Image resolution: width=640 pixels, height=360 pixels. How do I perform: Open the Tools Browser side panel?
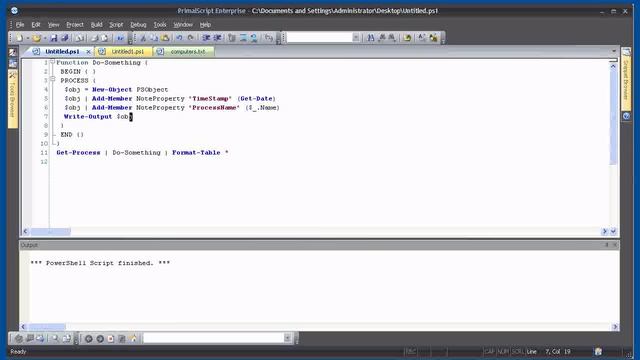[13, 99]
